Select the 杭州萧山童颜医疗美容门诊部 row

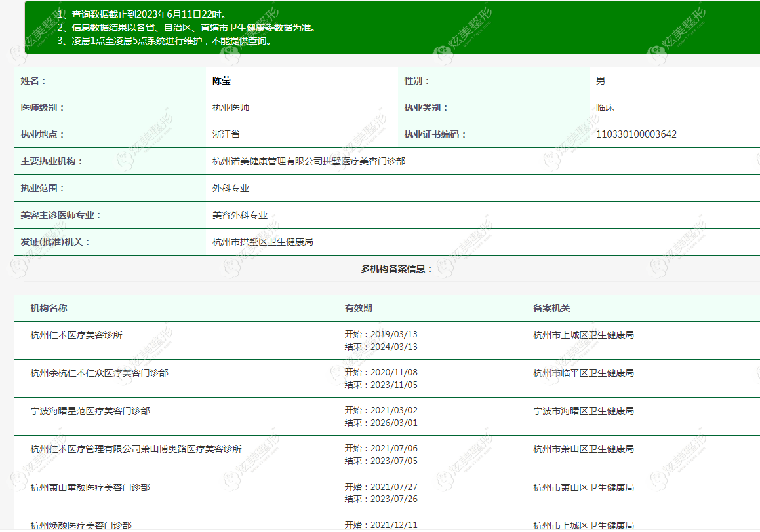pyautogui.click(x=388, y=493)
